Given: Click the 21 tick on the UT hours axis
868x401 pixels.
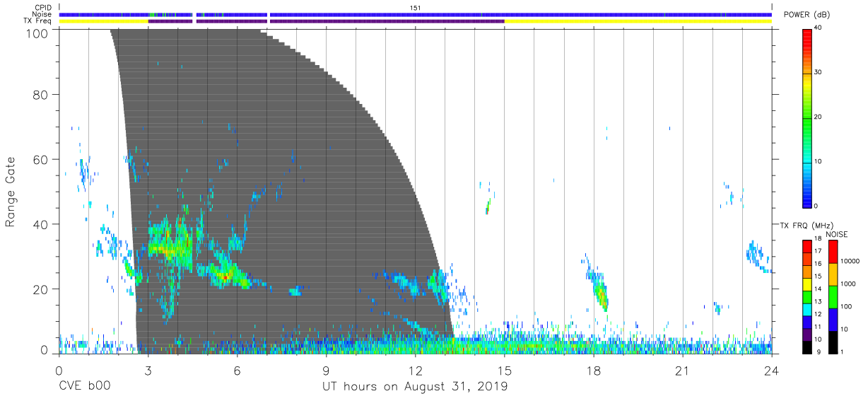Looking at the screenshot, I should click(x=683, y=371).
